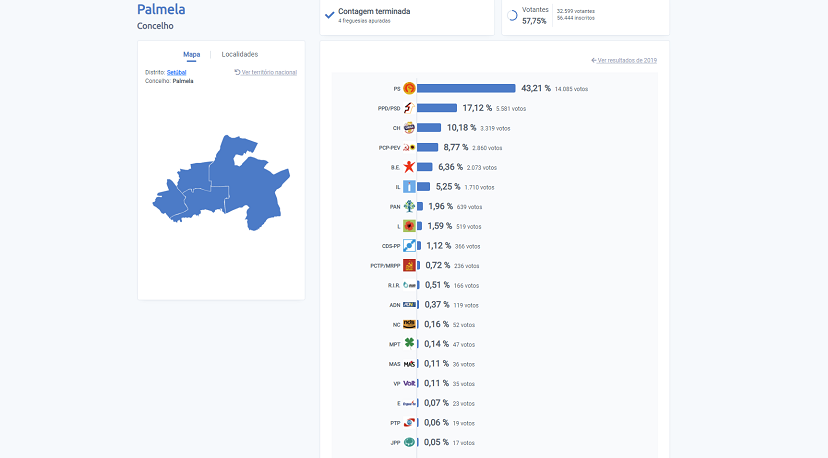Click Ver território nacional link
The height and width of the screenshot is (458, 828).
click(265, 72)
